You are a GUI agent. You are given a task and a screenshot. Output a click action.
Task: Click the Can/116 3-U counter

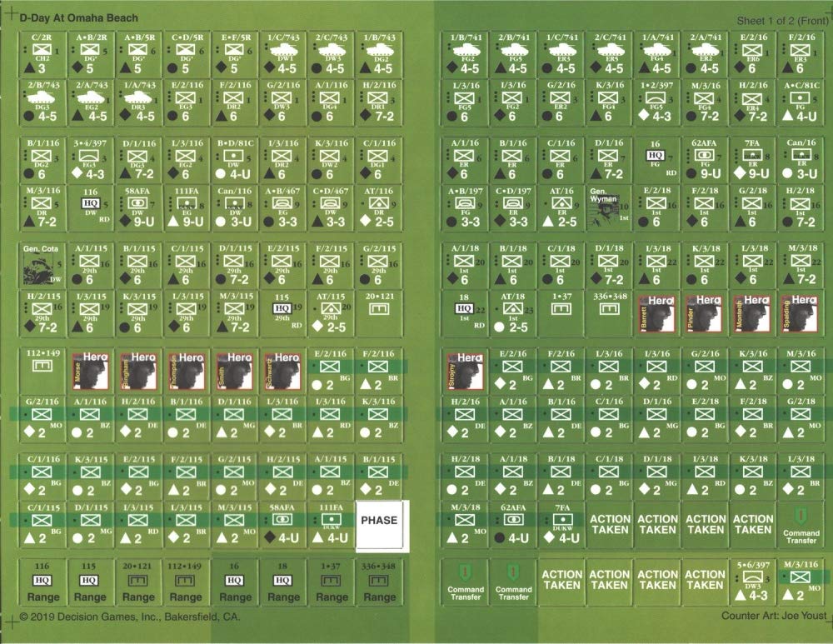pos(234,208)
